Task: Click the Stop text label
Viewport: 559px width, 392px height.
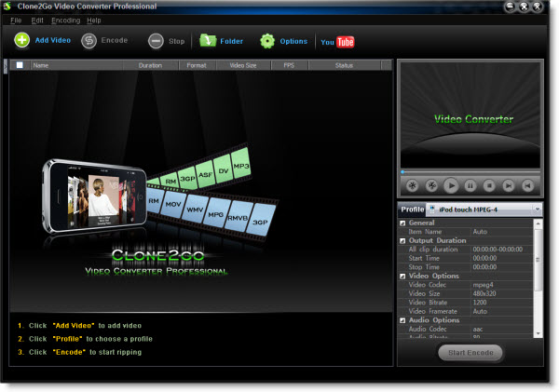Action: 176,41
